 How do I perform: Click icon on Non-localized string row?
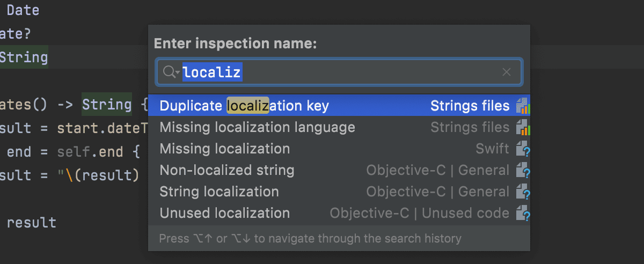tap(523, 171)
